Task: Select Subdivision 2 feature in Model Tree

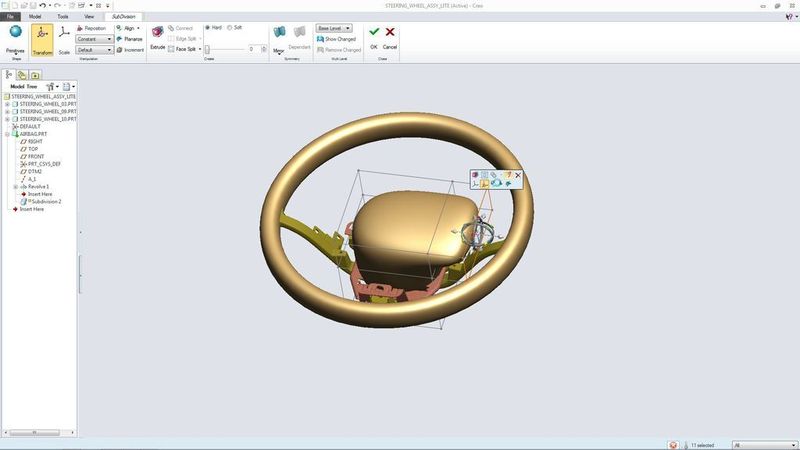Action: click(x=41, y=202)
